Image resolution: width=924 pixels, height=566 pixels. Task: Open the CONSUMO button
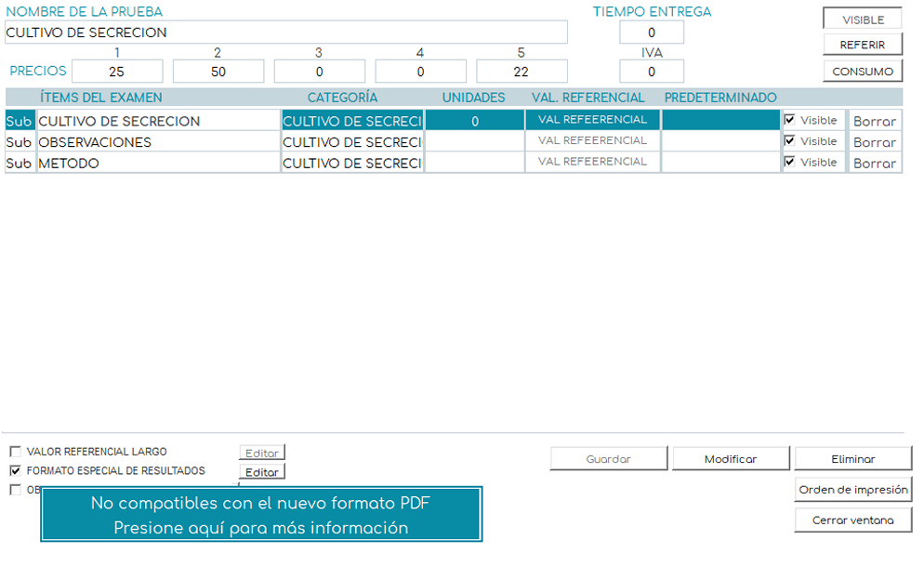pos(862,72)
